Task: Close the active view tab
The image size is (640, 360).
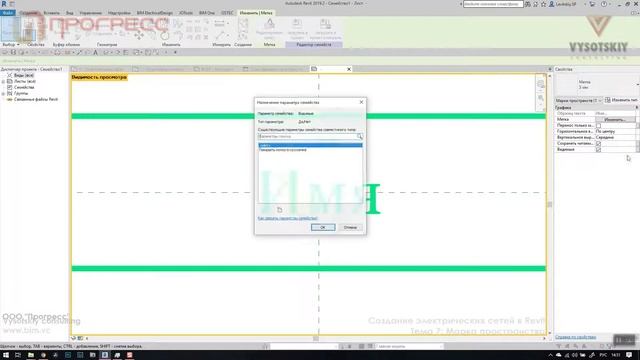Action: pos(349,69)
